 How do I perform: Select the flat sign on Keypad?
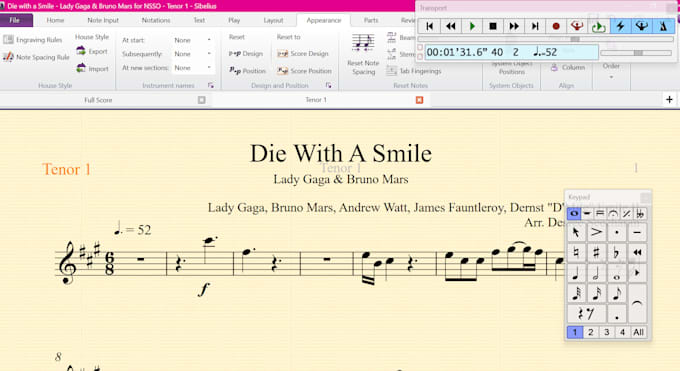[x=617, y=253]
